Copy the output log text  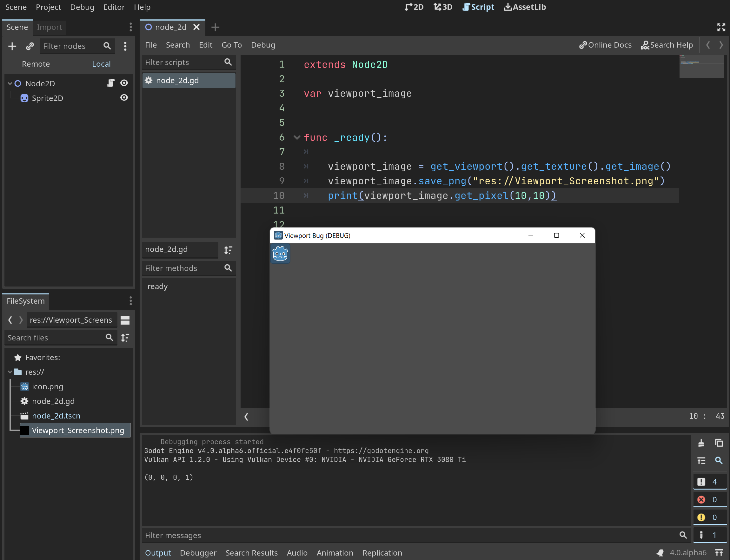719,443
